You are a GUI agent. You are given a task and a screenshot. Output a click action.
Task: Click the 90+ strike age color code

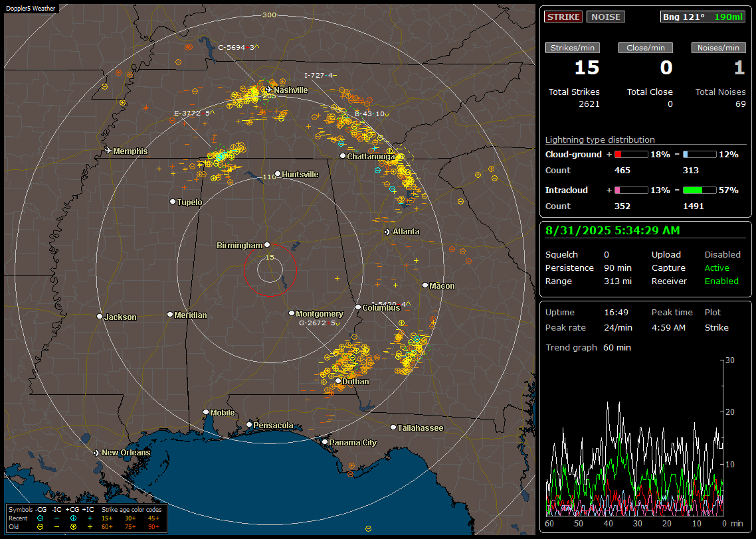[x=153, y=527]
